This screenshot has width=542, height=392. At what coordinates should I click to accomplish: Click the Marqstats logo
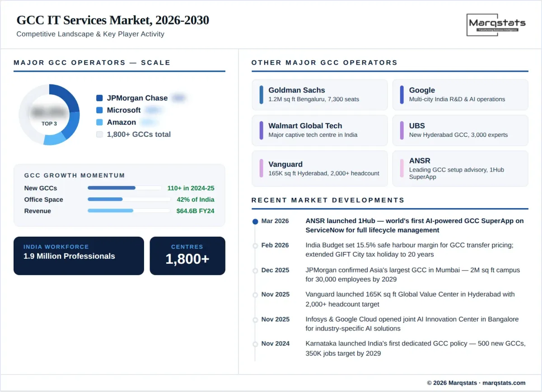tap(496, 24)
